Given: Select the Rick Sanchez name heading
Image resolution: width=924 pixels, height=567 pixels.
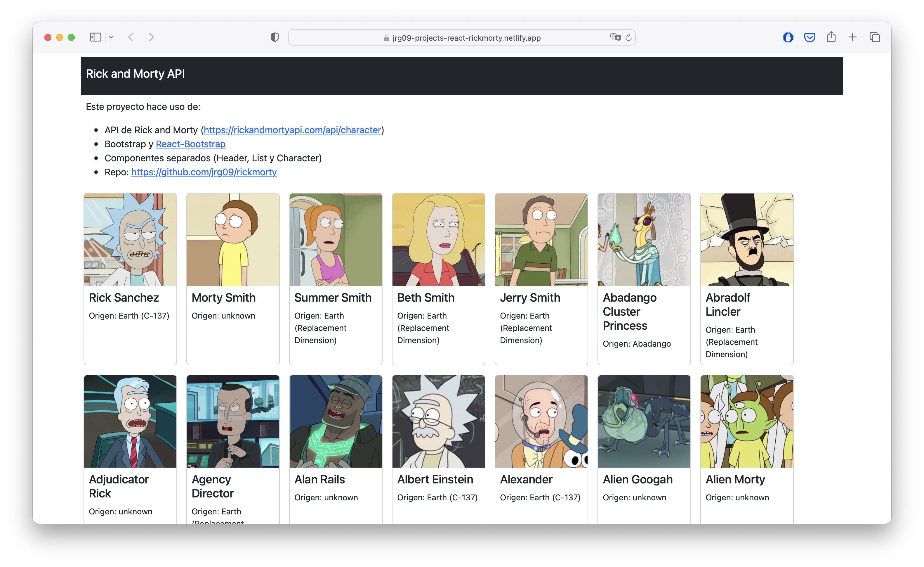Looking at the screenshot, I should pos(124,298).
